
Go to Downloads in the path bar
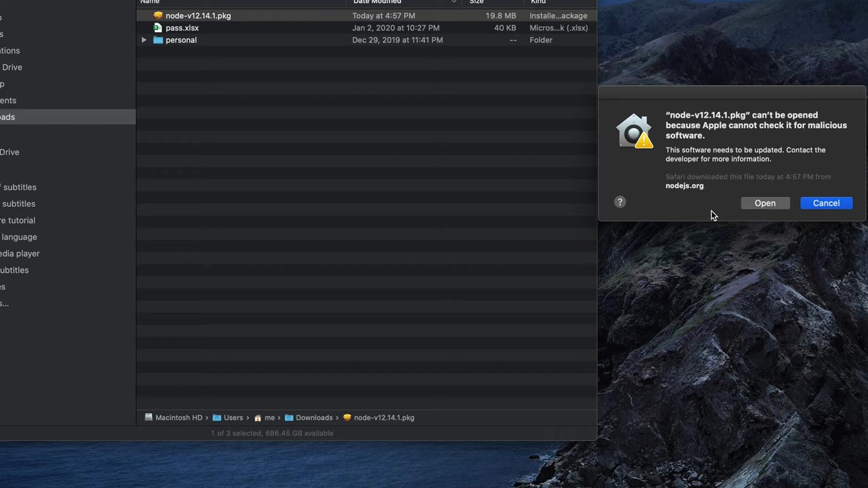point(314,417)
